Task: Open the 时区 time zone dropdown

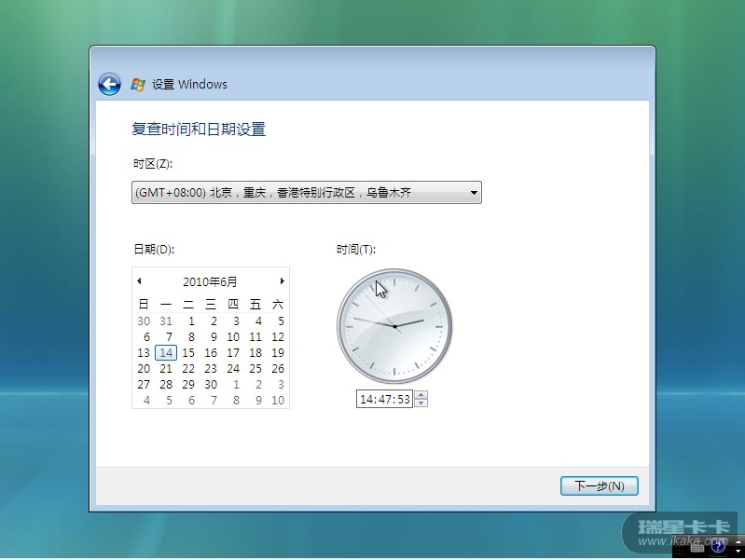Action: 307,192
